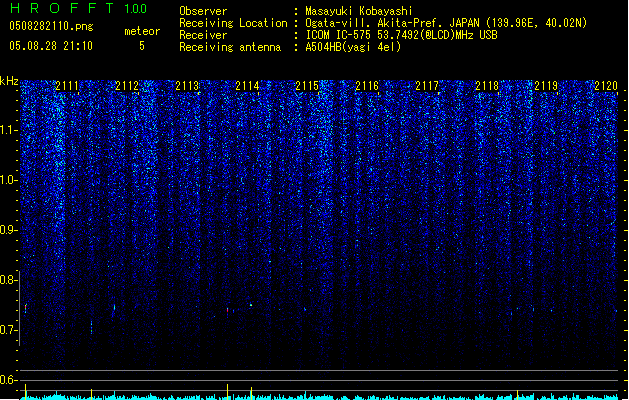Click the 2114 time marker
This screenshot has height=400, width=629.
247,86
